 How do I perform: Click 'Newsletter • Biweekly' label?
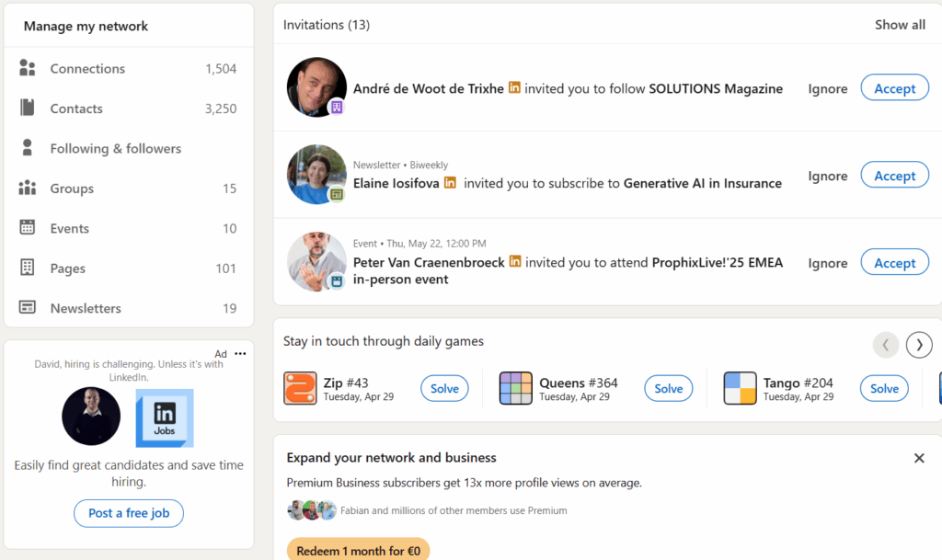click(x=400, y=165)
